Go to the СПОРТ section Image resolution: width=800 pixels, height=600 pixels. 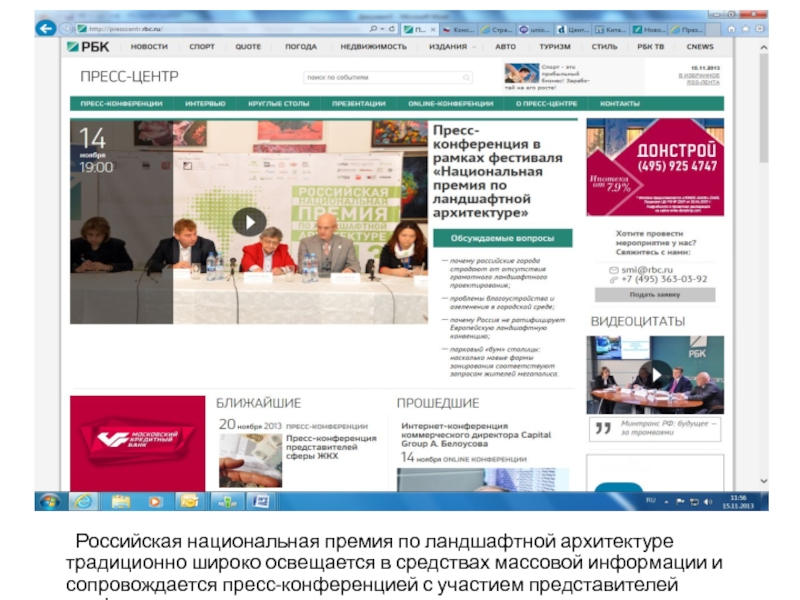(202, 47)
